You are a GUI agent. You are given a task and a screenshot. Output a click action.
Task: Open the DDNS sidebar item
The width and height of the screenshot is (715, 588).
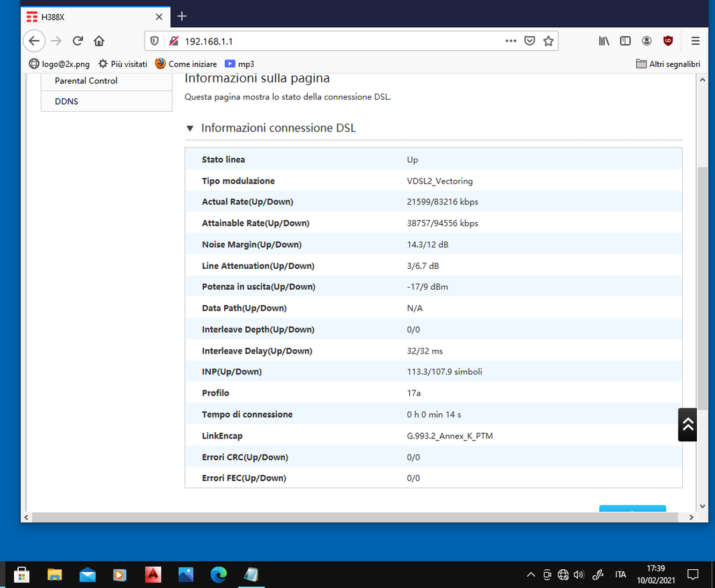[66, 101]
